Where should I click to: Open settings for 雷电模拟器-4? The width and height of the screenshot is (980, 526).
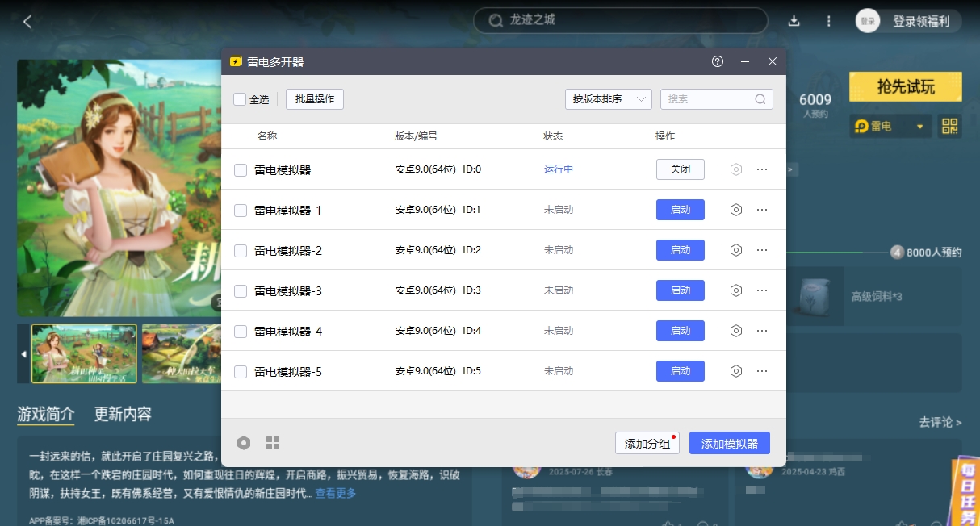(736, 331)
